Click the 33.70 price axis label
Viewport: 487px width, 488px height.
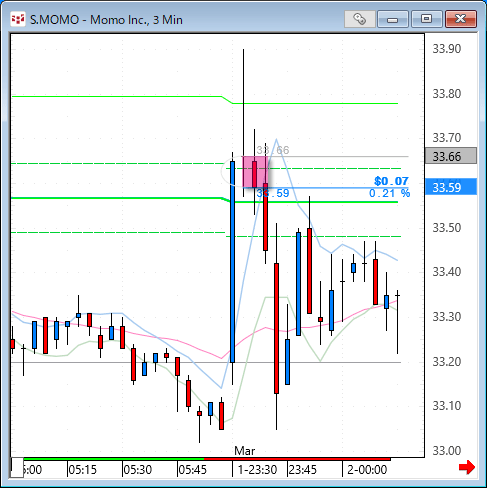pos(447,138)
